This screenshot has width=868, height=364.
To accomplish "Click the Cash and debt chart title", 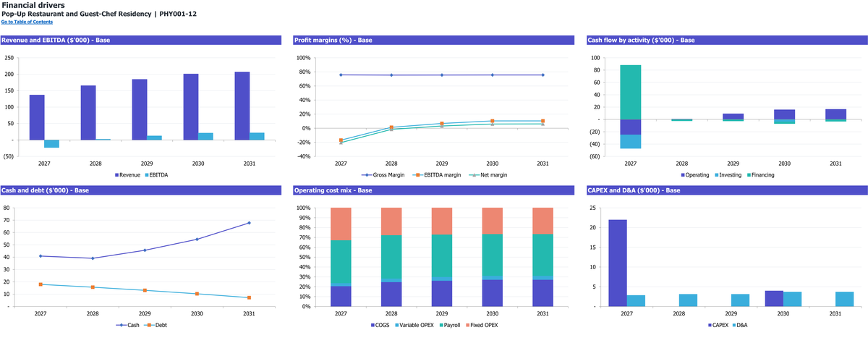I will point(45,190).
